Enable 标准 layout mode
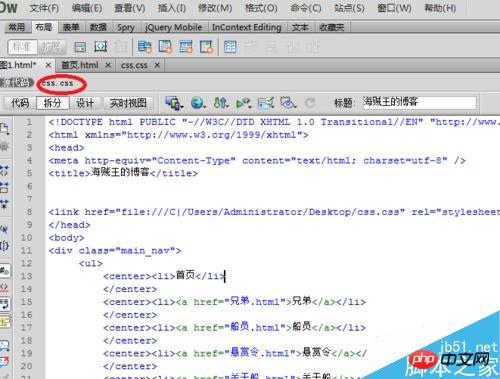The width and height of the screenshot is (500, 379). 22,47
